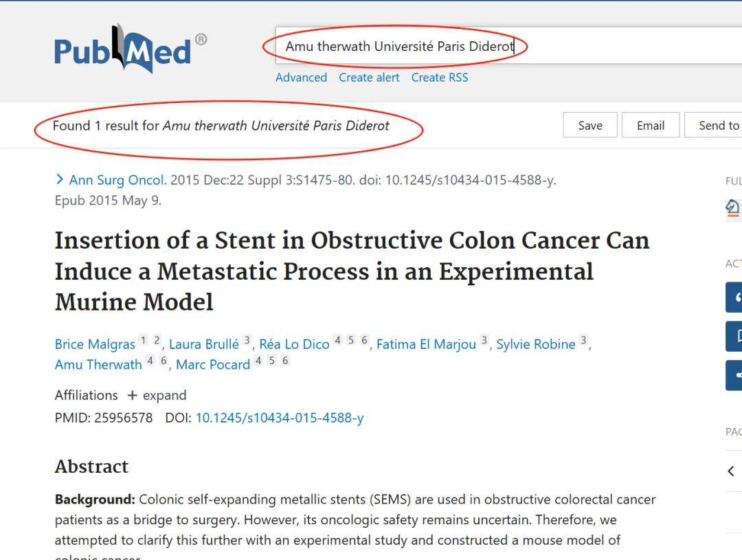Open author Brice Malgras's link
This screenshot has width=742, height=560.
(95, 344)
